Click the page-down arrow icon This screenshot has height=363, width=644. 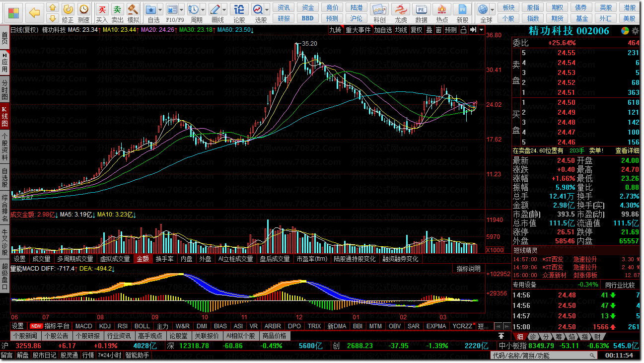click(52, 18)
